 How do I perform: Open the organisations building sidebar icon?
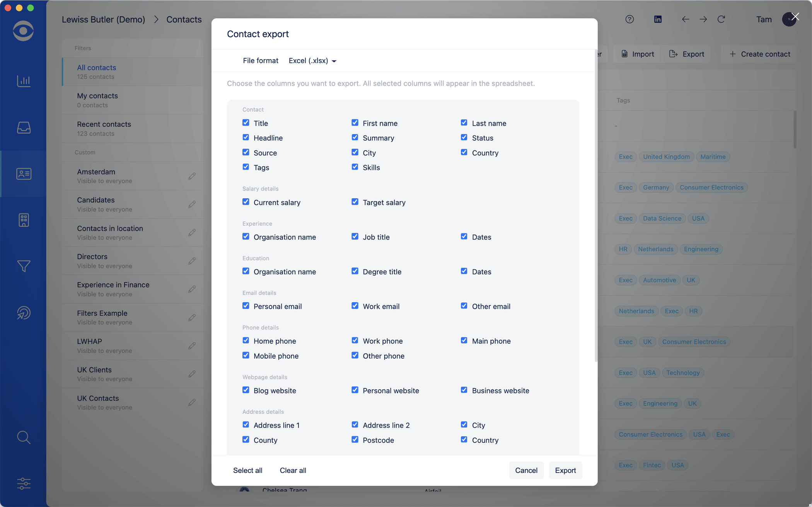(x=24, y=220)
